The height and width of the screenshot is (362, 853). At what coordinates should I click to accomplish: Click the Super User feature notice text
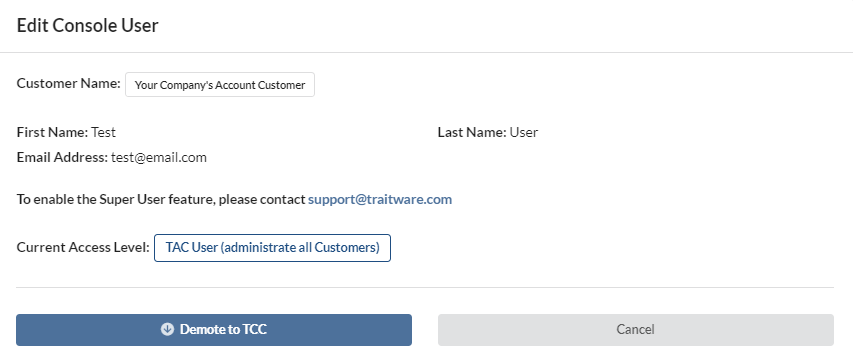(161, 199)
